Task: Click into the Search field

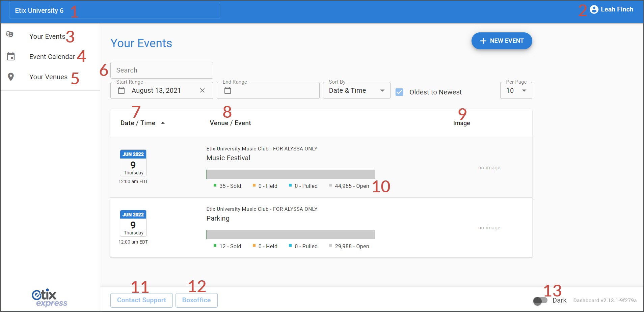Action: click(162, 70)
